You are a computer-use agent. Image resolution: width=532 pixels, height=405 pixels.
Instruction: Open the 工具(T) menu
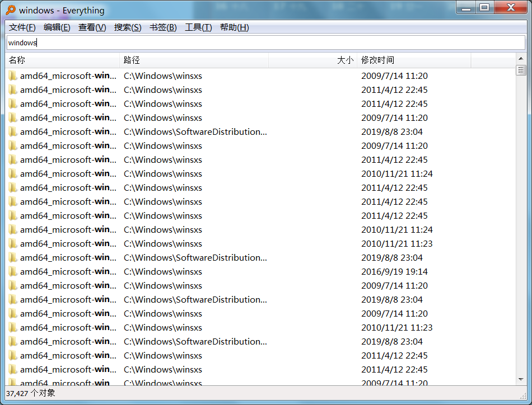[x=198, y=27]
